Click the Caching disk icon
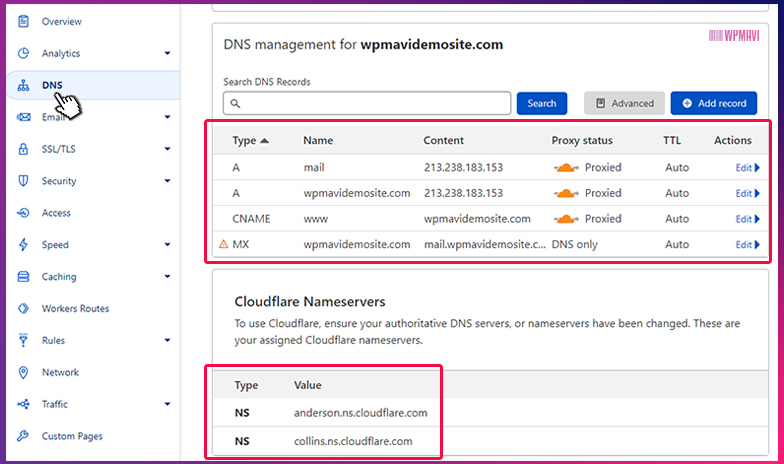Viewport: 784px width, 464px height. tap(23, 276)
